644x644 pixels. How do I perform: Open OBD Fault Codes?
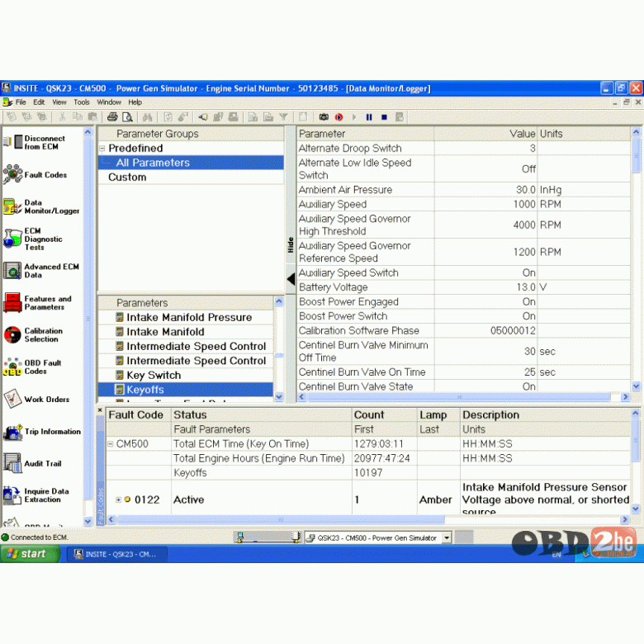point(33,367)
